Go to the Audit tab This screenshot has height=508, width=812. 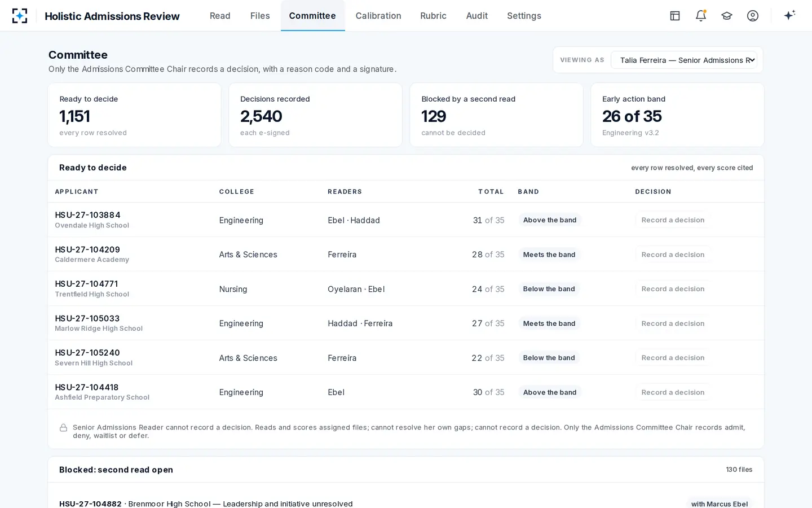coord(477,16)
